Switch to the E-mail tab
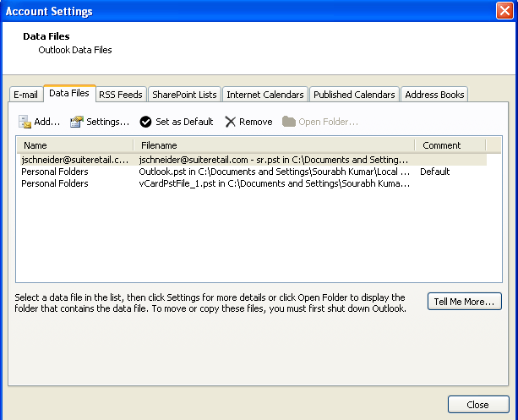Image resolution: width=518 pixels, height=420 pixels. (25, 95)
